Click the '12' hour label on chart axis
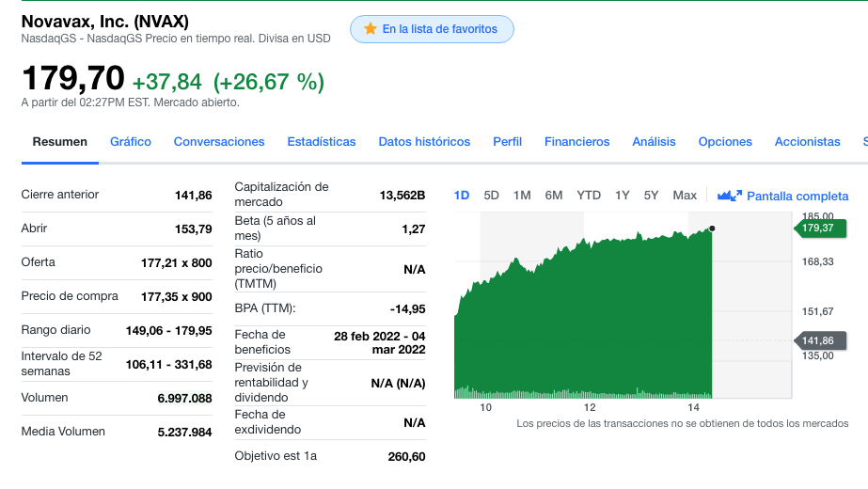Viewport: 868px width, 489px height. click(x=590, y=407)
